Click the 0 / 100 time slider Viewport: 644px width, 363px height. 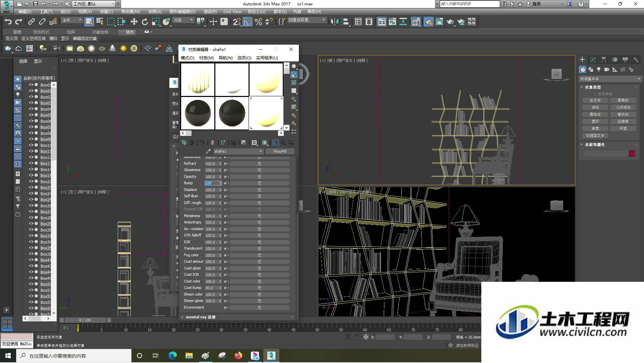pyautogui.click(x=85, y=320)
